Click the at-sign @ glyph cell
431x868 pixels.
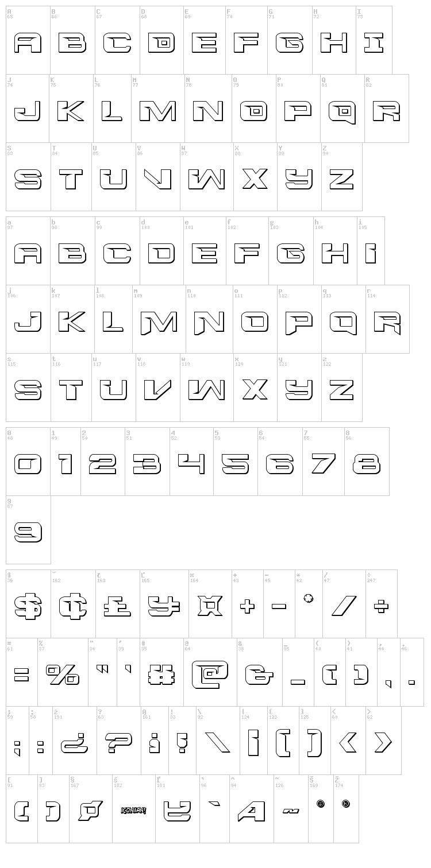pyautogui.click(x=210, y=673)
